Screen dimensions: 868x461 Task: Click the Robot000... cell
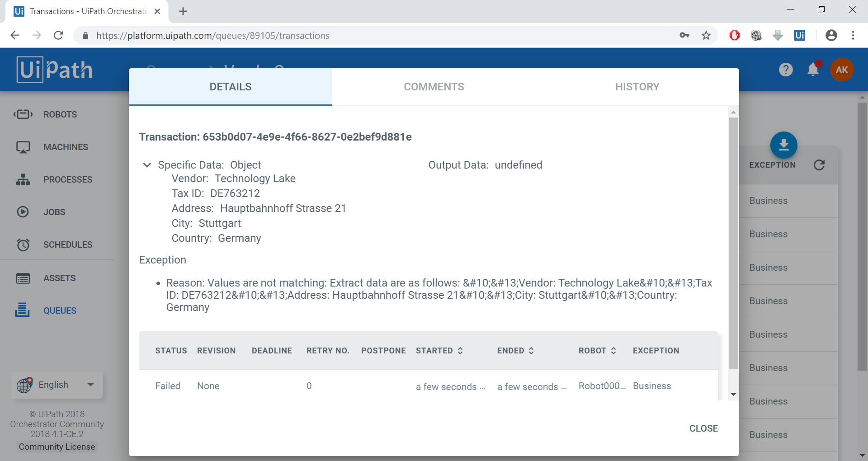pos(602,386)
